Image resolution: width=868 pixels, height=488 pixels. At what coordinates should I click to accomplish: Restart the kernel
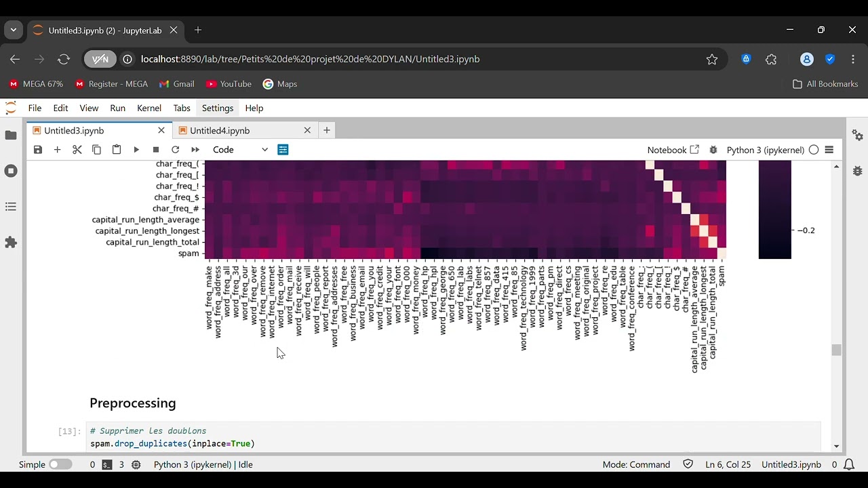(176, 150)
